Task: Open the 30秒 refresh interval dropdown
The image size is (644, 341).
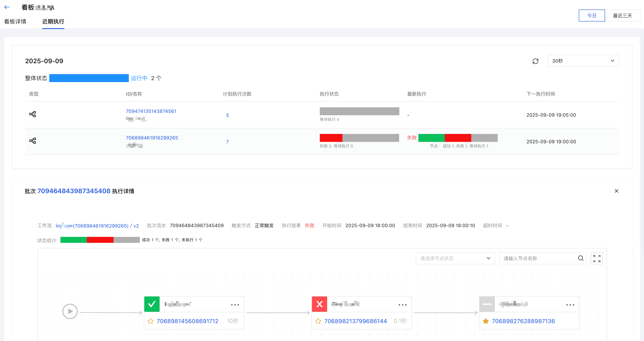Action: point(583,61)
